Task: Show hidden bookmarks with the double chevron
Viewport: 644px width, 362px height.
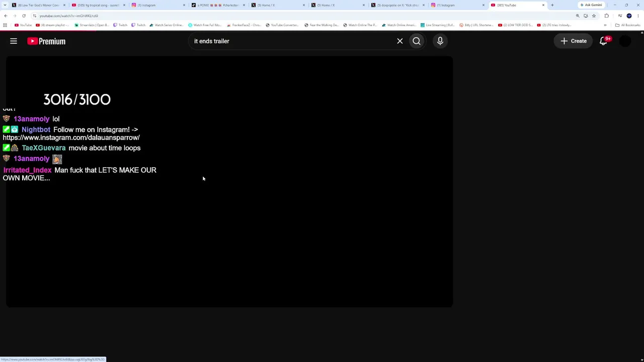Action: 605,25
